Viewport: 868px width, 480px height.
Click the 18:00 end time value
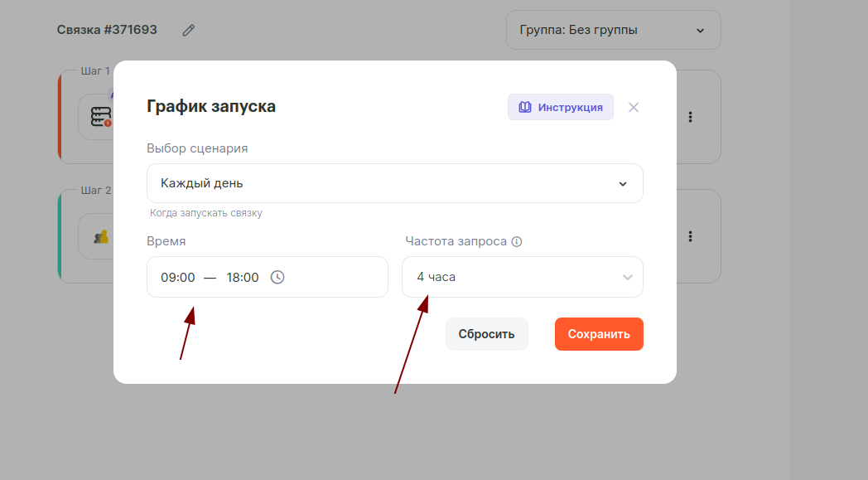(243, 278)
